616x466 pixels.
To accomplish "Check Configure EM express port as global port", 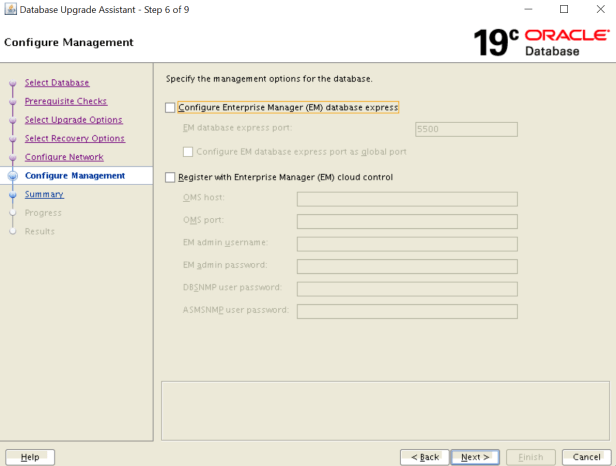I will click(x=188, y=152).
